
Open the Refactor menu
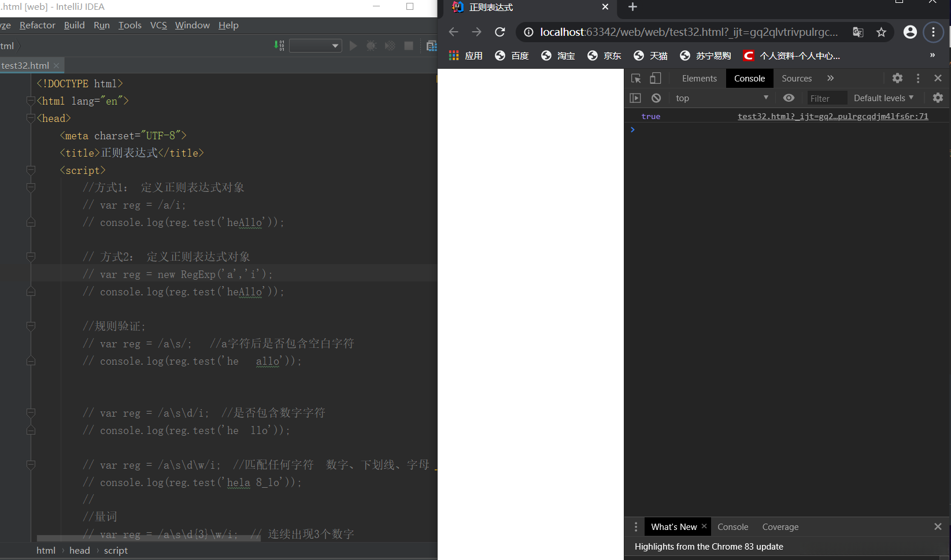point(37,25)
